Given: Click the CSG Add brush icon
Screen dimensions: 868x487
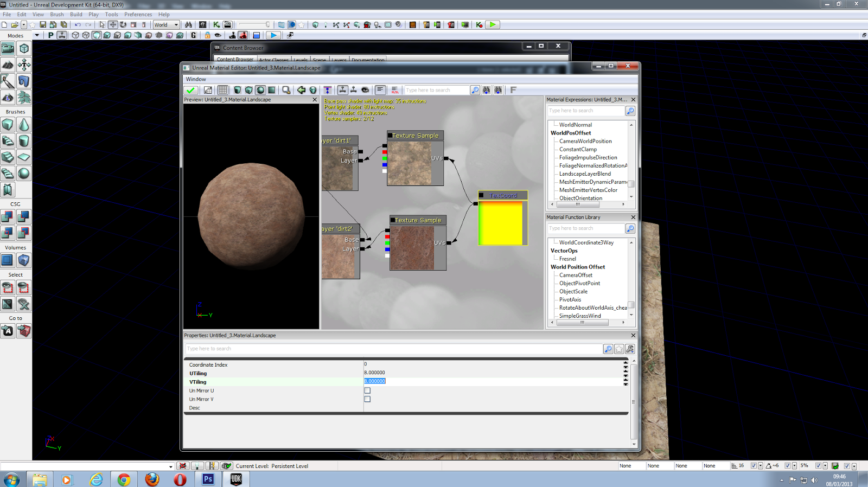Looking at the screenshot, I should pyautogui.click(x=8, y=217).
